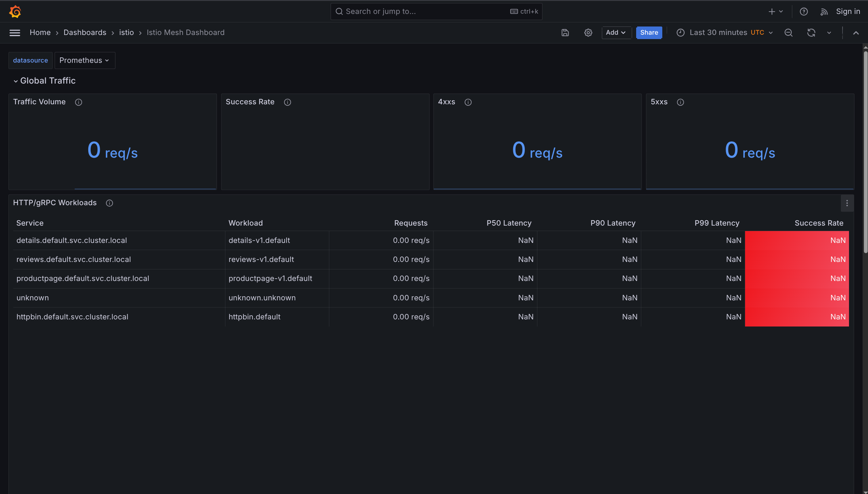The width and height of the screenshot is (868, 494).
Task: Navigate to Dashboards via breadcrumb
Action: click(x=85, y=32)
